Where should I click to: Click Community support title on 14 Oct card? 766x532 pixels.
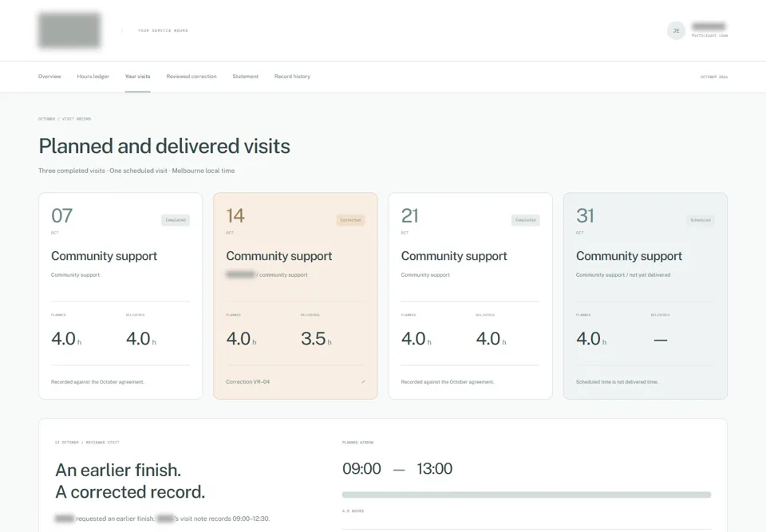279,256
